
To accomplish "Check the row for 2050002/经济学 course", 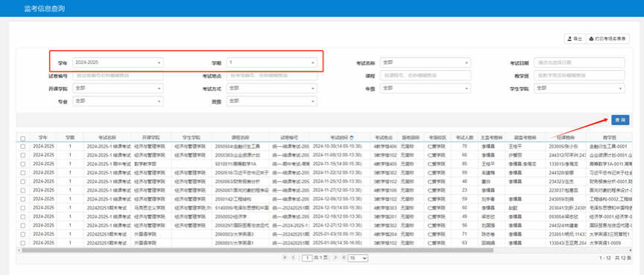I will tap(22, 217).
